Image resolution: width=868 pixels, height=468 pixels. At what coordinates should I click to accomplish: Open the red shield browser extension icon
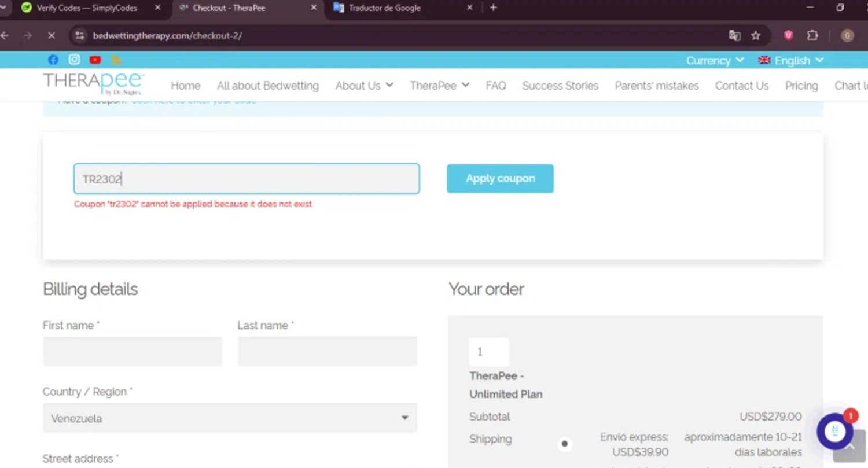click(x=788, y=35)
